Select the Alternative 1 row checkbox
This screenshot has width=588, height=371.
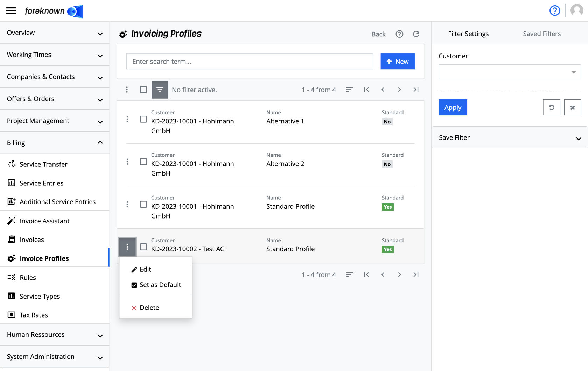coord(143,119)
